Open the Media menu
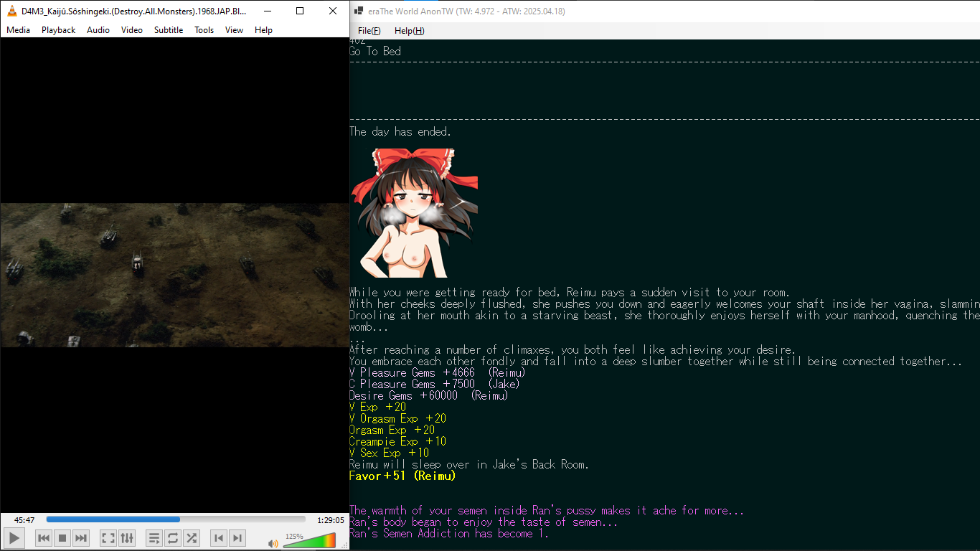Image resolution: width=980 pixels, height=551 pixels. pos(18,30)
